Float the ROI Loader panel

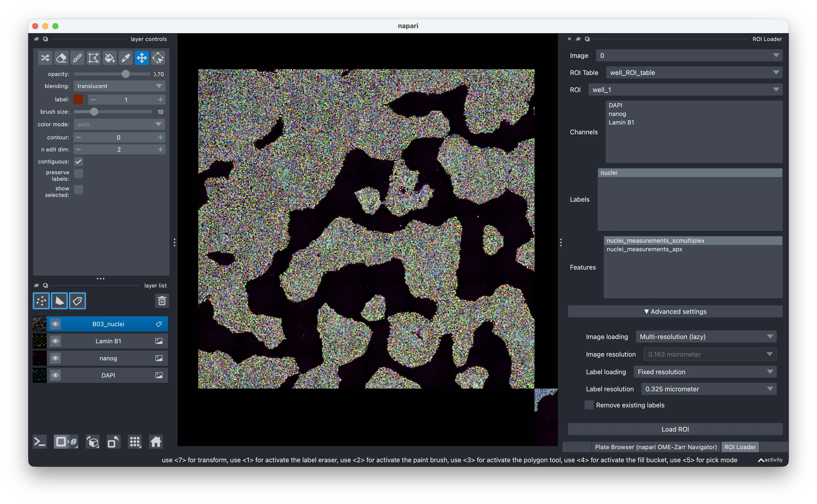[x=587, y=39]
